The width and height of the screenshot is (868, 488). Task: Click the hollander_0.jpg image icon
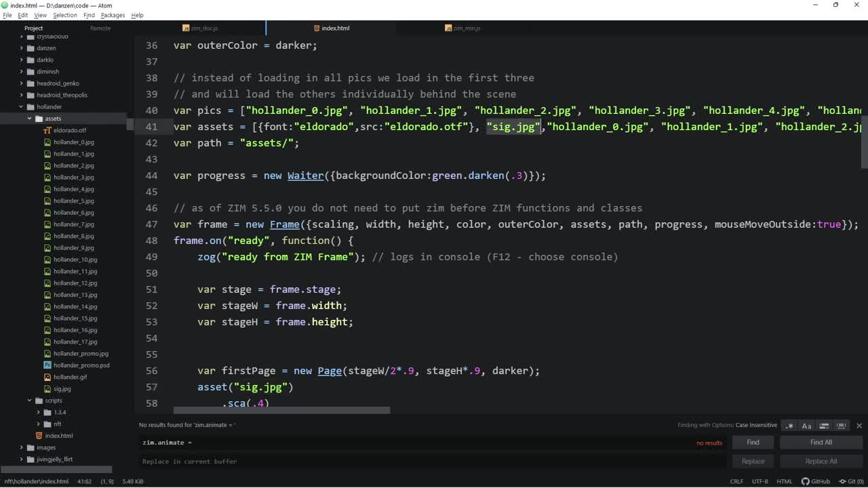click(47, 142)
